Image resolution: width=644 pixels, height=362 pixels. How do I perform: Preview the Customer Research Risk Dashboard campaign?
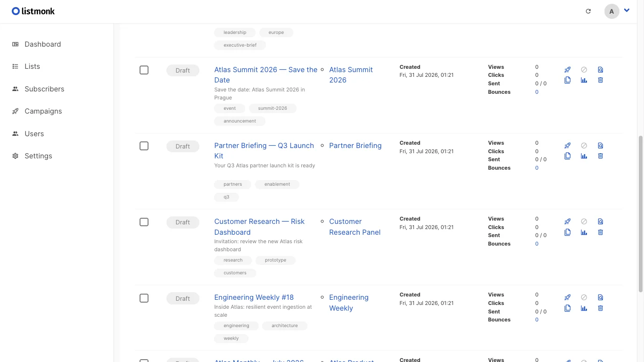tap(600, 222)
